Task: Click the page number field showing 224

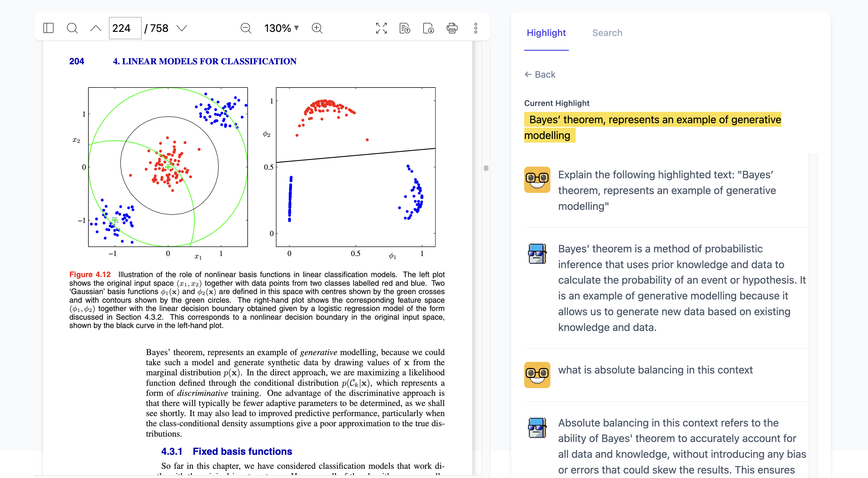Action: [x=125, y=28]
